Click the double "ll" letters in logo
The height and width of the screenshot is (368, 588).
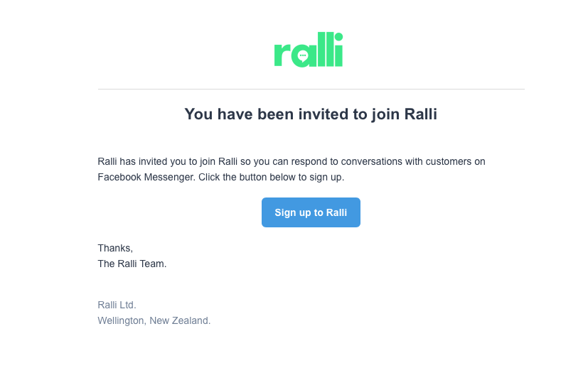click(x=326, y=50)
